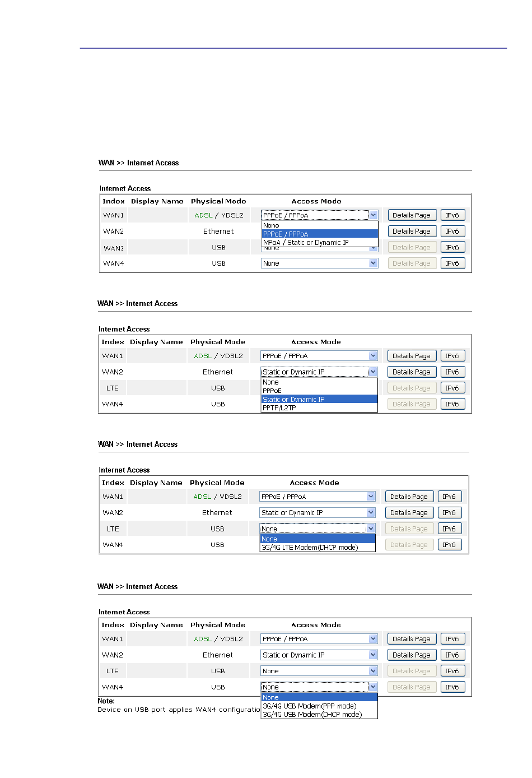Click WAN1 IPv6 button in first panel
532x778 pixels.
452,215
